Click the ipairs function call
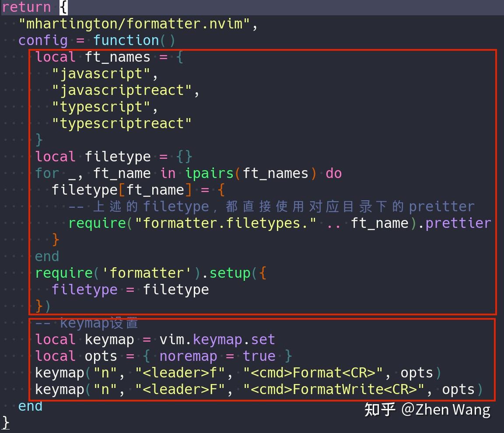 (x=209, y=173)
